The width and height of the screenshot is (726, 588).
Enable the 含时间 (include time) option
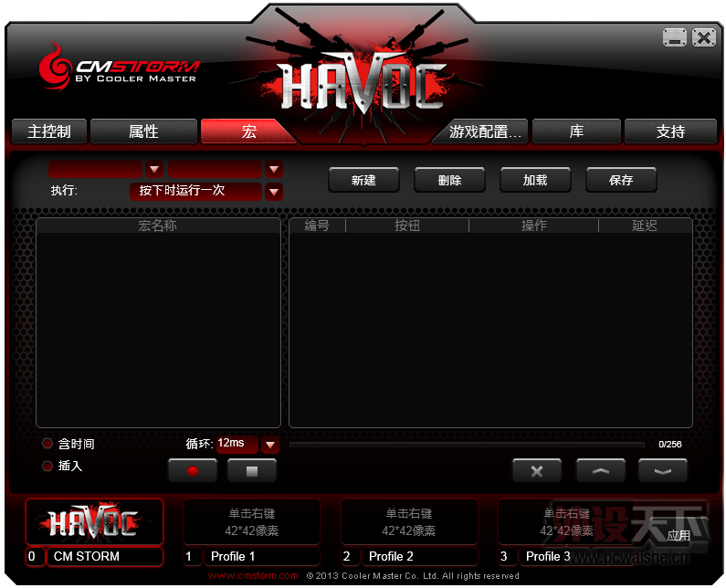(47, 444)
